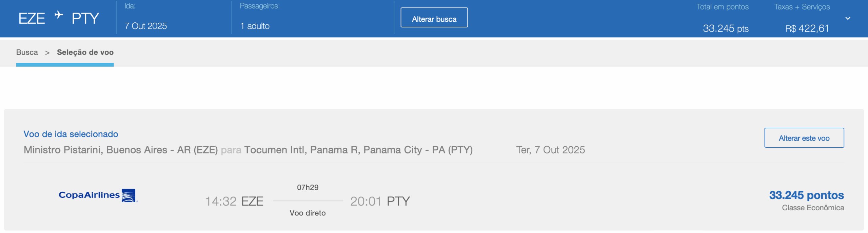Click the R$ 422,61 taxes amount
The height and width of the screenshot is (233, 868).
(807, 28)
